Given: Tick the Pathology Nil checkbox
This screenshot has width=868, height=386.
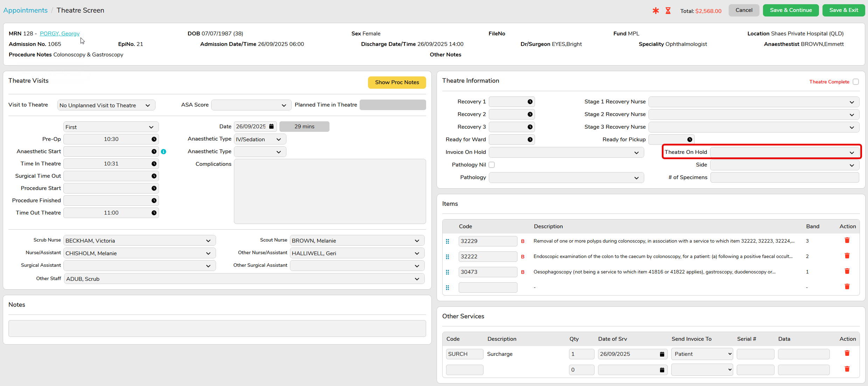Looking at the screenshot, I should tap(492, 165).
